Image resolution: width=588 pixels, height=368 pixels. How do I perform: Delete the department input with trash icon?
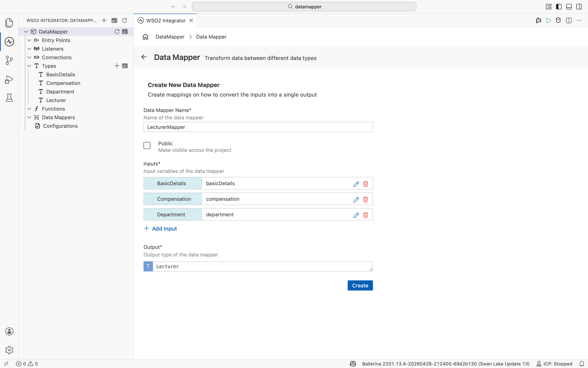(365, 215)
